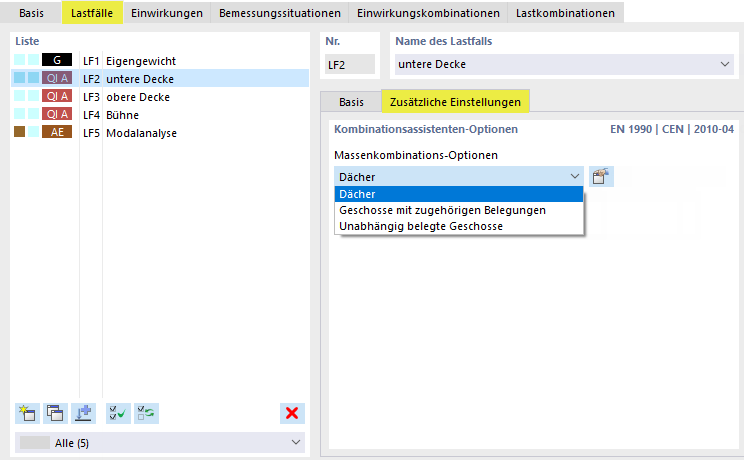The image size is (744, 460).
Task: Click purple QI A badge of LF2
Action: tap(57, 78)
